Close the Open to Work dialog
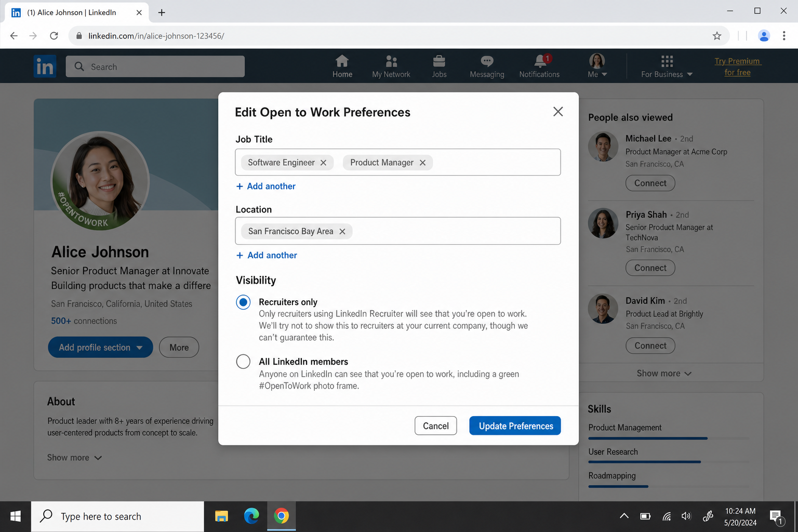The height and width of the screenshot is (532, 798). click(558, 112)
